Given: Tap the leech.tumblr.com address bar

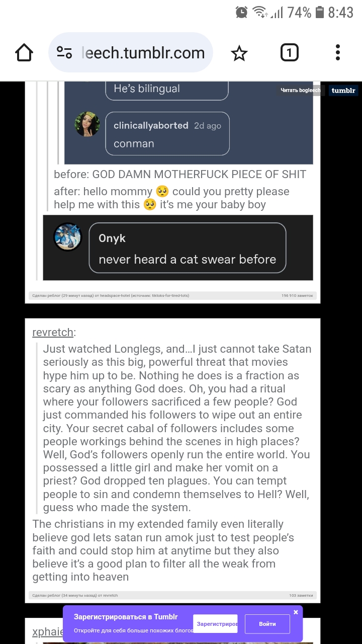Looking at the screenshot, I should 131,53.
